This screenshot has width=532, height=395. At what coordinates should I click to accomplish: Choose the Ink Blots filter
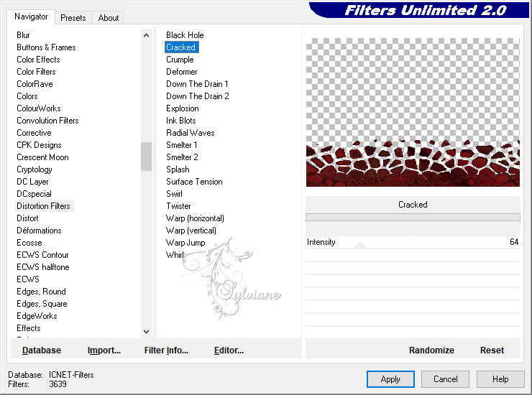point(181,121)
